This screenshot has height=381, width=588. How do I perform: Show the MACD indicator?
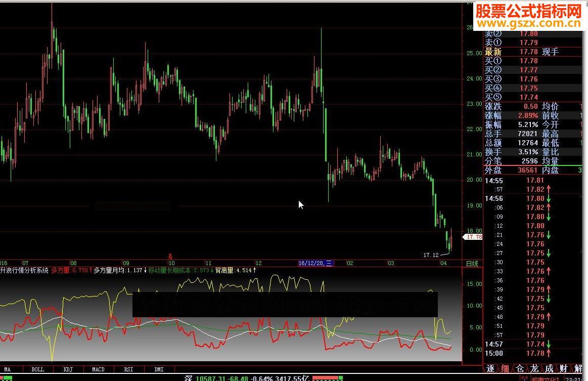98,369
